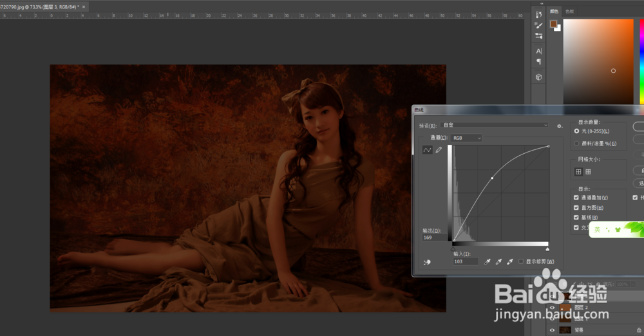644x336 pixels.
Task: Pick the white point eyedropper
Action: click(x=510, y=262)
